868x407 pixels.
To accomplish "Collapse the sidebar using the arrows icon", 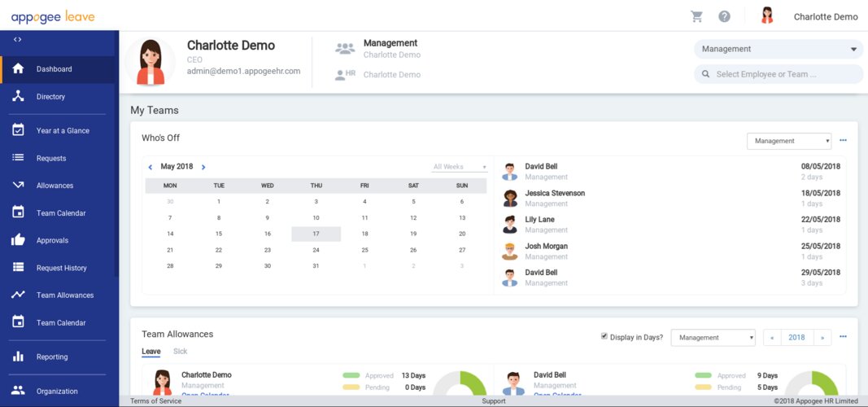I will point(18,39).
